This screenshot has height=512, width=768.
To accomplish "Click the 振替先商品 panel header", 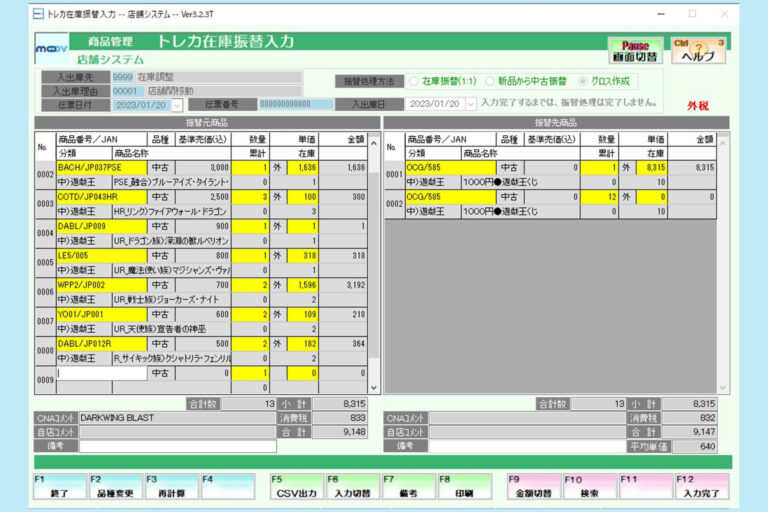I will pos(556,123).
